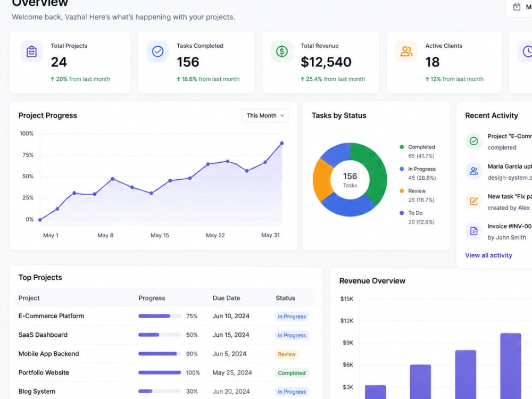Open the Blog System project
The height and width of the screenshot is (399, 532).
[x=37, y=392]
